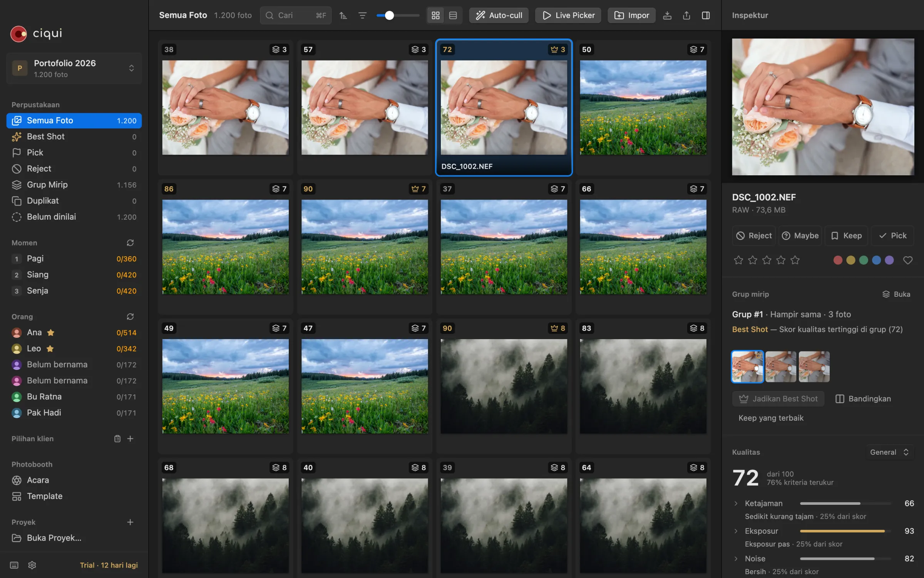
Task: Click Bandingkan to compare group photos
Action: point(863,399)
